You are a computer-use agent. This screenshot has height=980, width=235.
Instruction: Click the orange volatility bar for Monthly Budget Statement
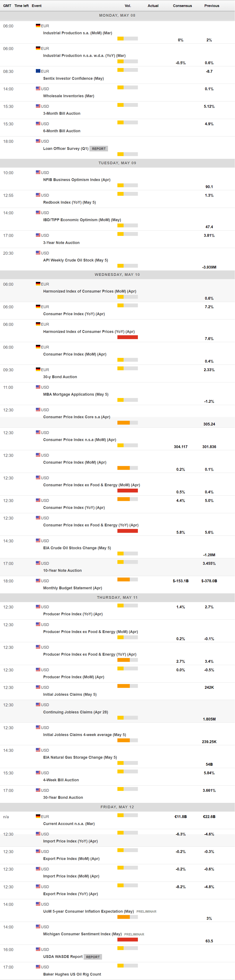click(124, 579)
